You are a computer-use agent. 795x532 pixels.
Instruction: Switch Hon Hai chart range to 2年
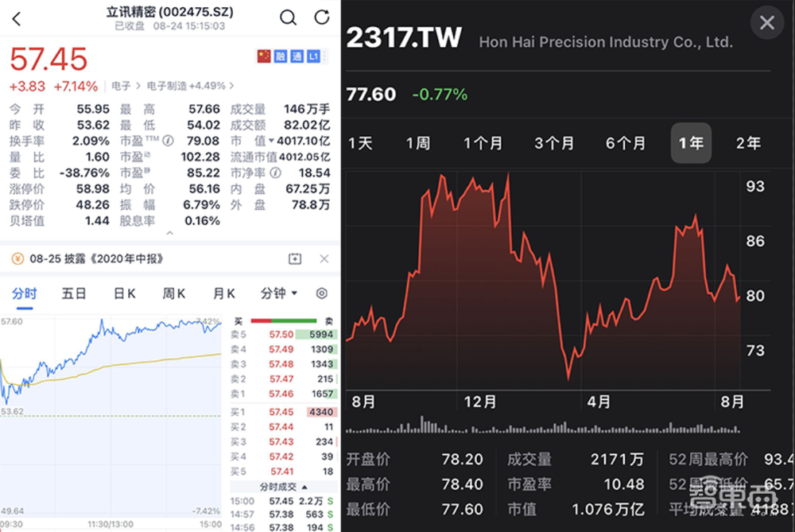(x=747, y=143)
